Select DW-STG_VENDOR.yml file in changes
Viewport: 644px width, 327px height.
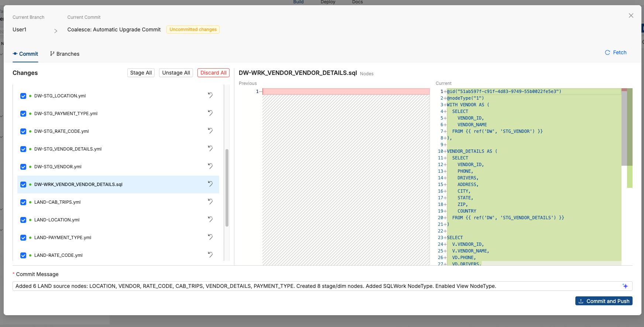click(58, 167)
